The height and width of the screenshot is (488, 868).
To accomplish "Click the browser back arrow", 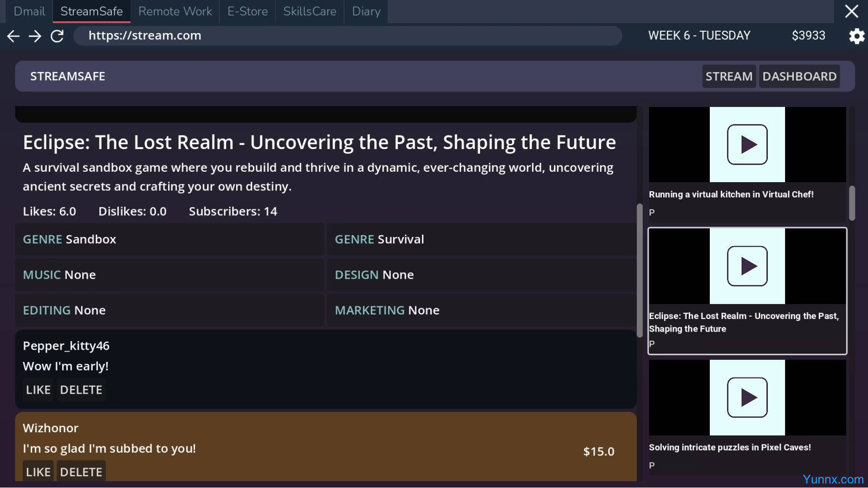I will (14, 36).
